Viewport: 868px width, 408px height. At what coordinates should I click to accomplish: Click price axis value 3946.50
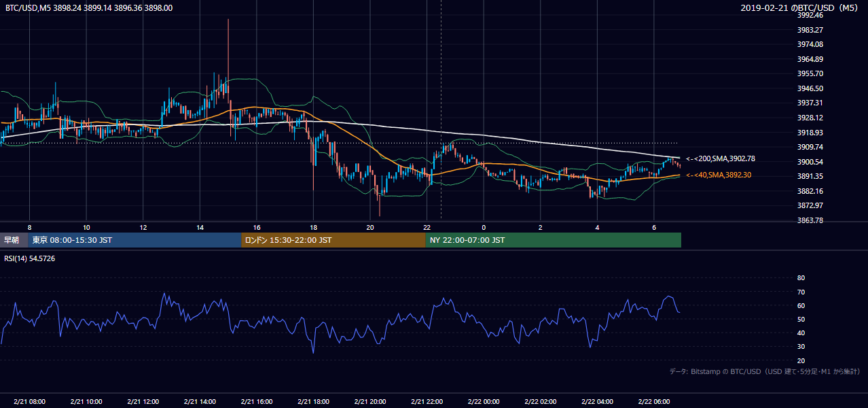810,88
